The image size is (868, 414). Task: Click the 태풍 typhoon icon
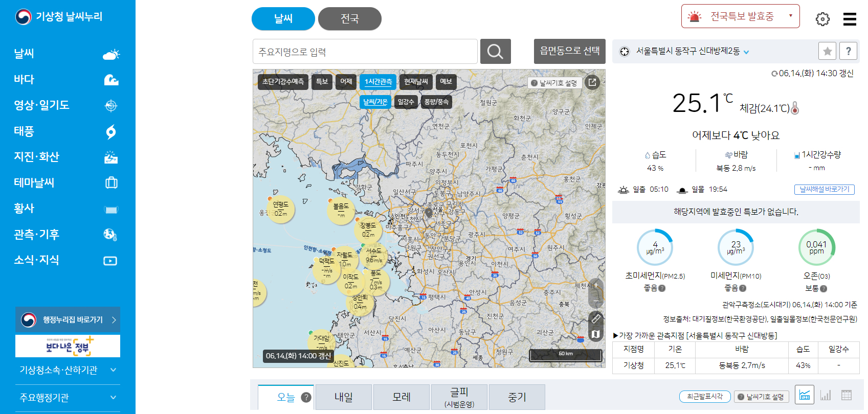point(111,132)
